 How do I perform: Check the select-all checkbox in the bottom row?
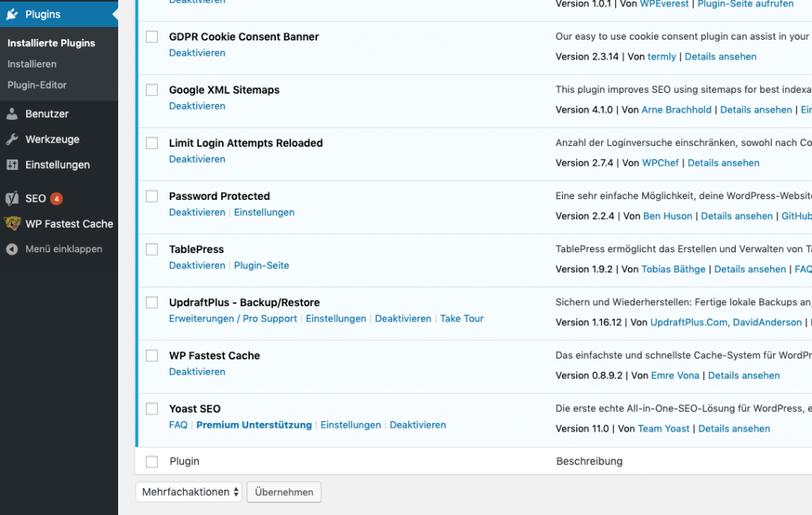[x=151, y=461]
